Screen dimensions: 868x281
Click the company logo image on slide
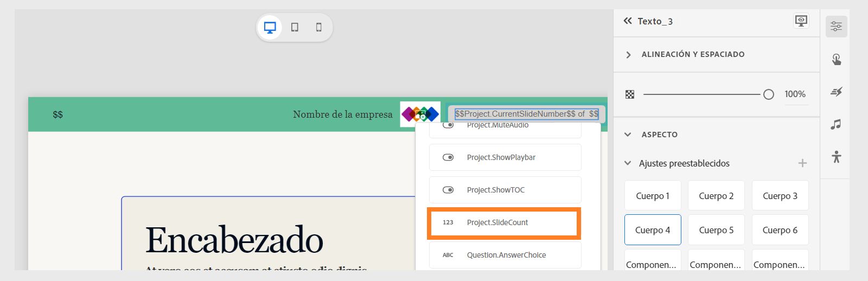420,114
